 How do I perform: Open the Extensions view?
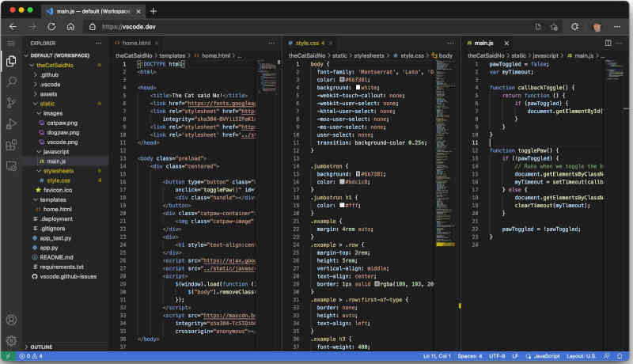(11, 146)
